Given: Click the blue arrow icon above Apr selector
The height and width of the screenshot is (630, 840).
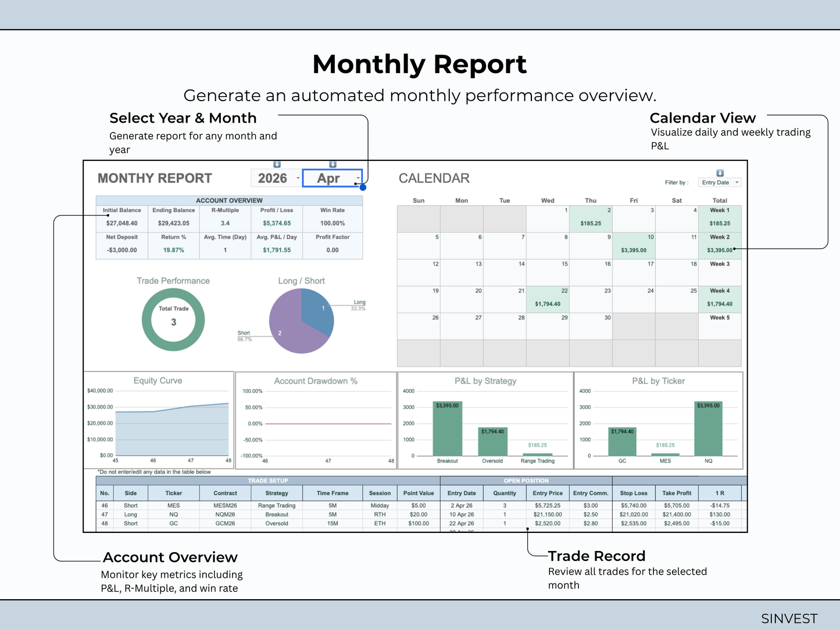Looking at the screenshot, I should (x=333, y=164).
